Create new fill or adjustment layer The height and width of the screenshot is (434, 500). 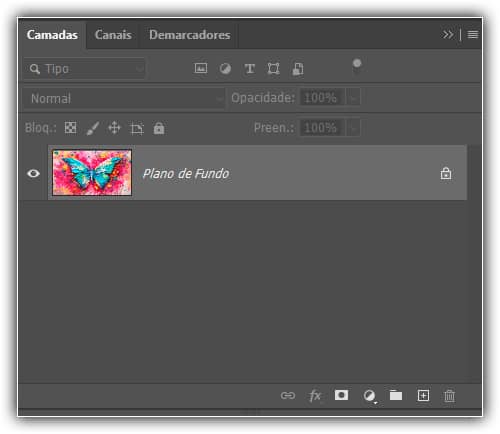[369, 396]
